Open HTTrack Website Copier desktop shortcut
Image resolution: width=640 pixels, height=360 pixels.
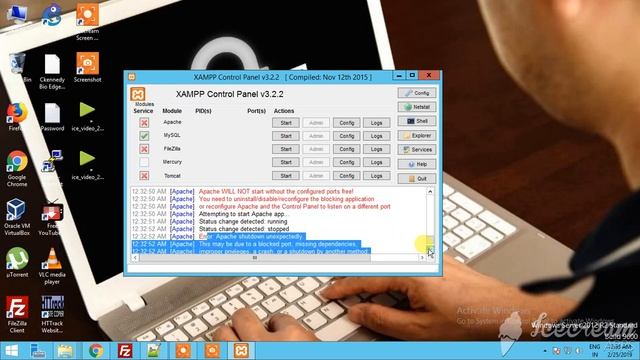(52, 314)
